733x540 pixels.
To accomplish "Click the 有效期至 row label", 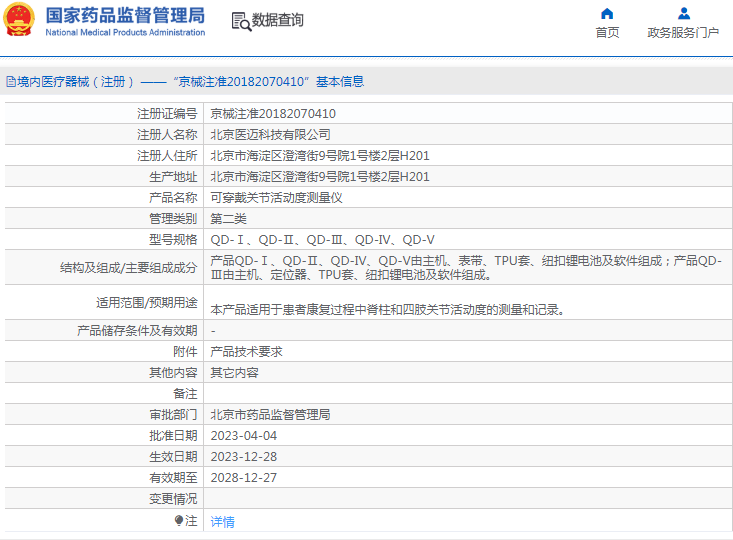I will click(173, 478).
